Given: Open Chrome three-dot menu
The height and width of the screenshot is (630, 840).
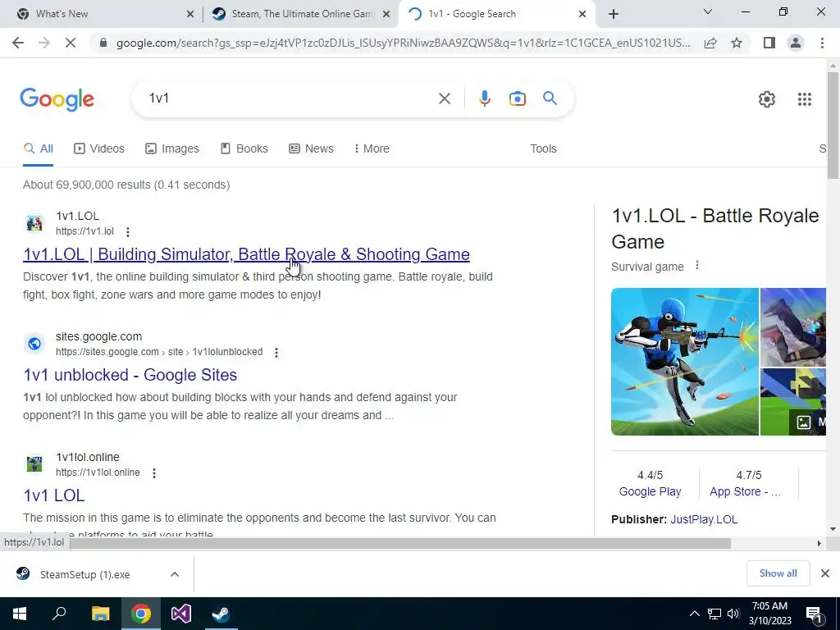Looking at the screenshot, I should 822,43.
